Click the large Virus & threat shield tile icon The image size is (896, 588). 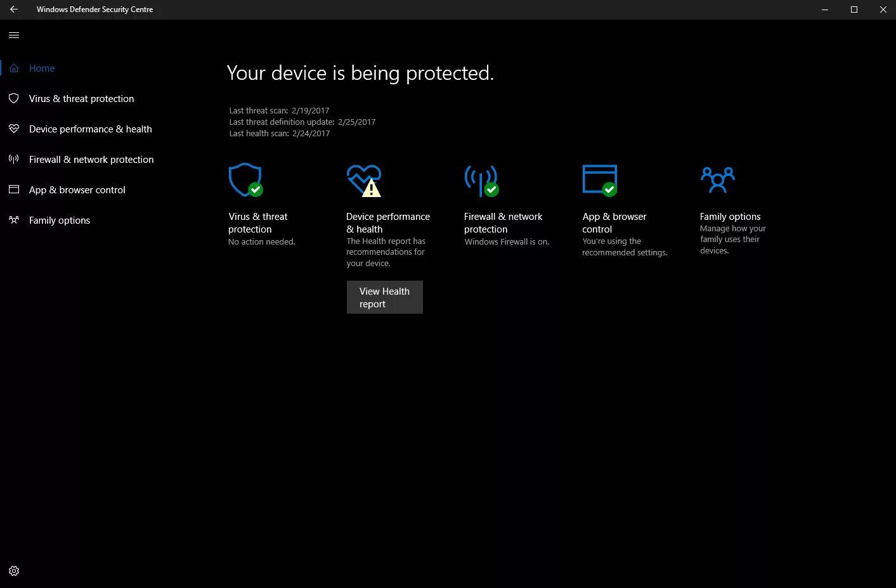coord(246,180)
